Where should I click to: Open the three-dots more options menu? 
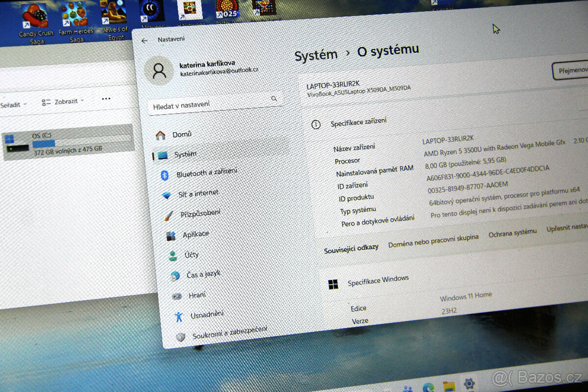(106, 98)
